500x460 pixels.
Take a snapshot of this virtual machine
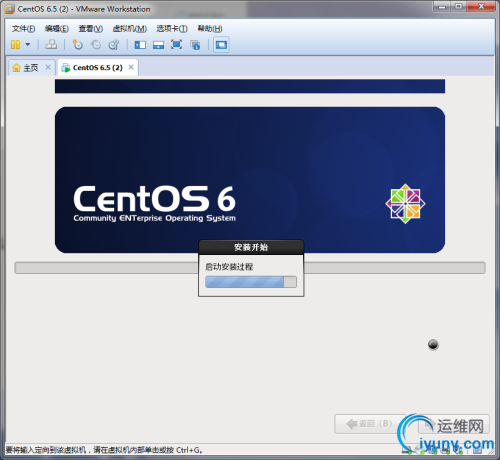pyautogui.click(x=77, y=44)
